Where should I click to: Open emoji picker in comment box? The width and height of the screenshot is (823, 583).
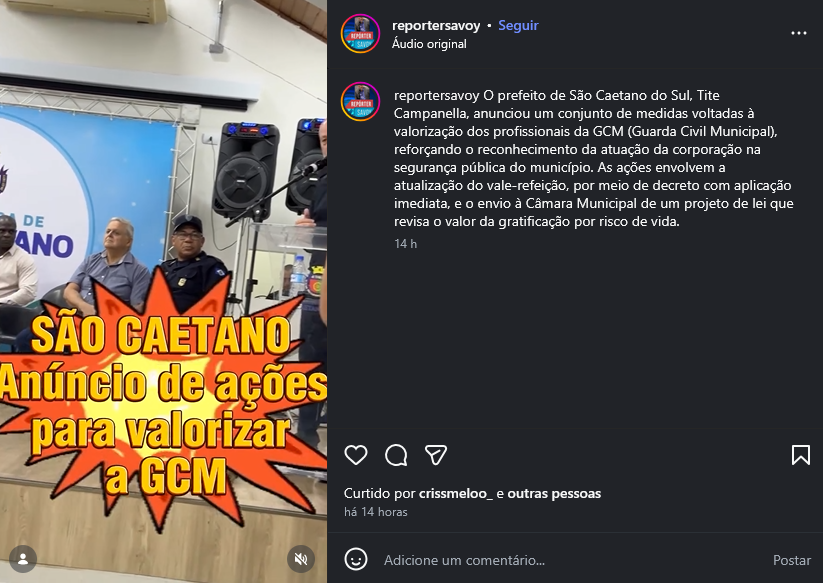356,559
